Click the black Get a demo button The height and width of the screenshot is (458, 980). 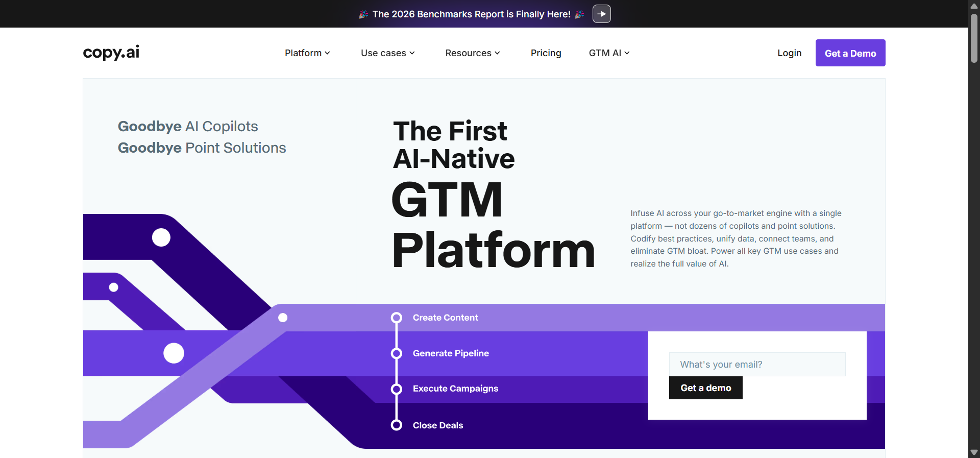click(705, 388)
